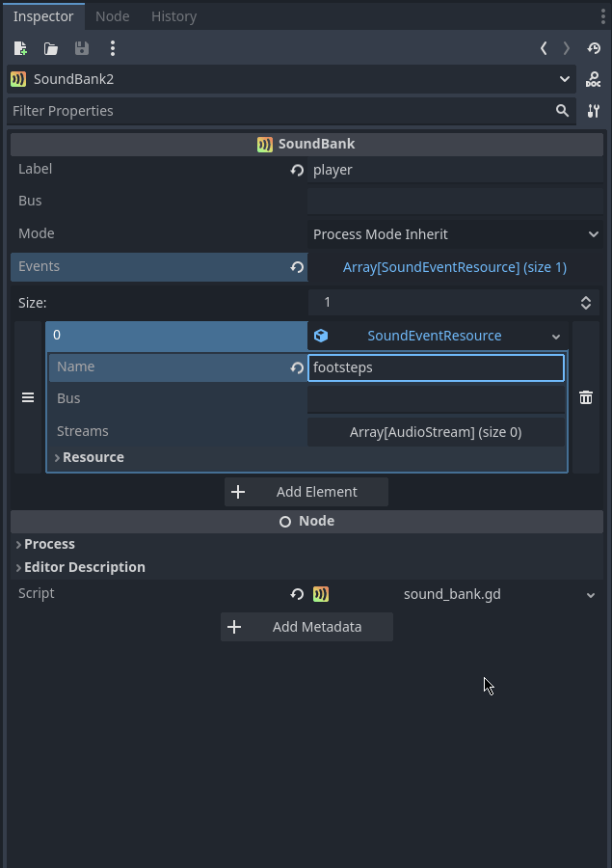
Task: Open documentation for SoundBank2
Action: tap(594, 80)
